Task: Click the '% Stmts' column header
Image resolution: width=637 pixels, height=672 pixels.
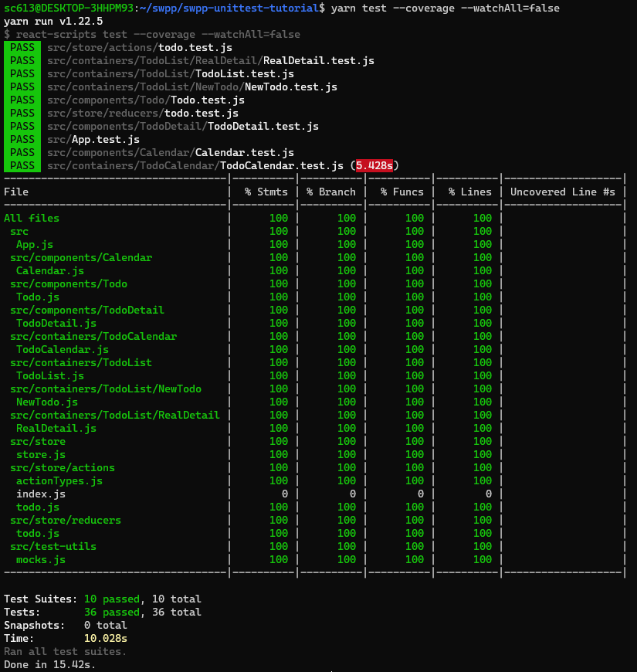Action: 266,192
